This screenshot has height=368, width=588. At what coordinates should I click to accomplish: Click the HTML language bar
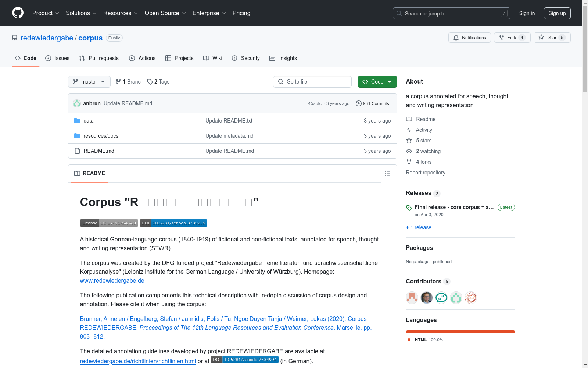(x=460, y=332)
